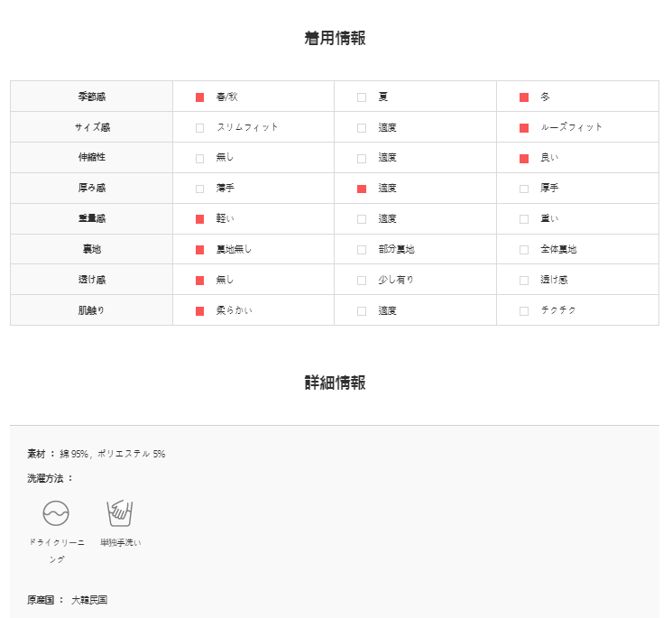The width and height of the screenshot is (672, 618).
Task: Check the 厚手 thickness box
Action: [524, 189]
